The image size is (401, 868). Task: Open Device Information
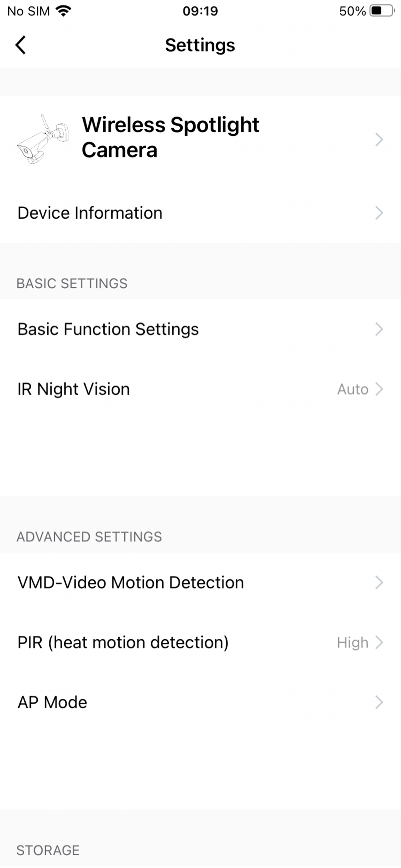[200, 213]
